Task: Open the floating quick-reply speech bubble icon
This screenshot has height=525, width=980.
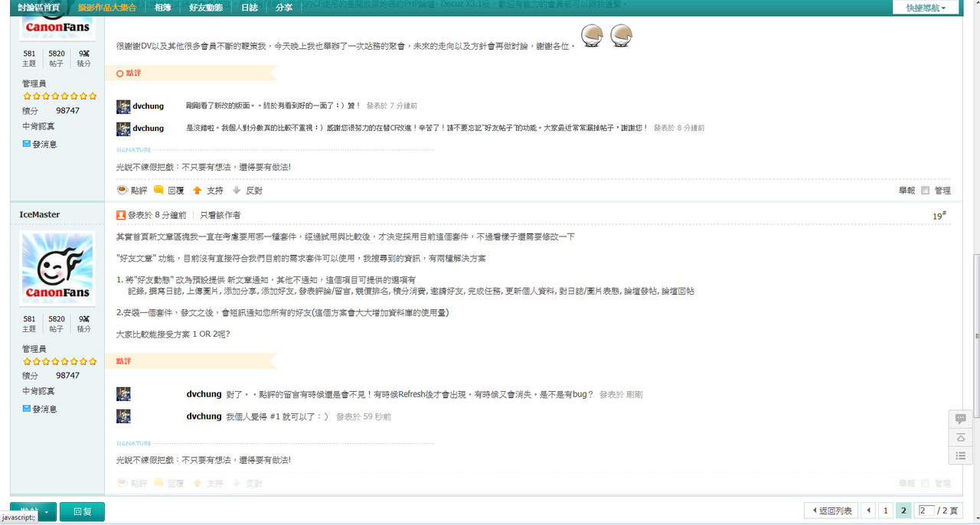Action: click(960, 419)
